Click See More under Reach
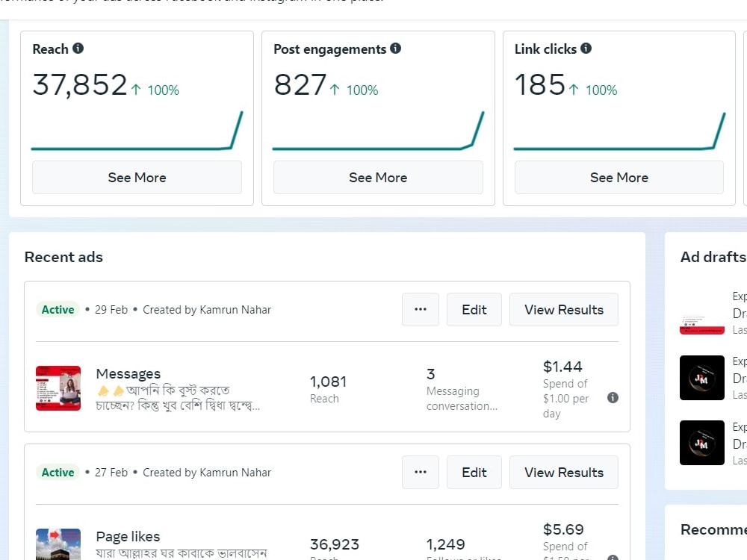747x560 pixels. (137, 177)
